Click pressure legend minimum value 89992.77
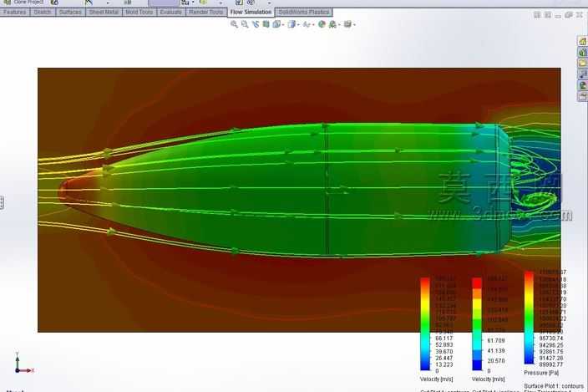 coord(551,364)
